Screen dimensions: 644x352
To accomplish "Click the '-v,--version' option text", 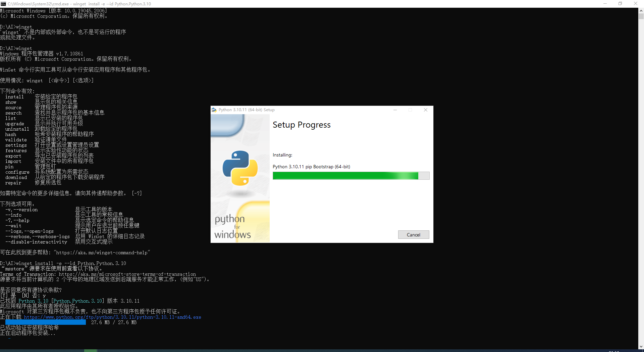I will [x=21, y=210].
